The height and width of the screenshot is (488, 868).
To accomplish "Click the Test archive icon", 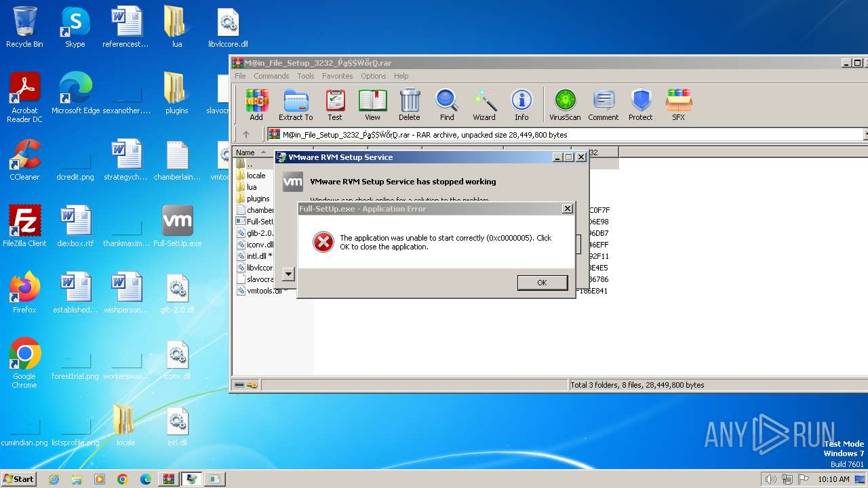I will click(x=335, y=105).
